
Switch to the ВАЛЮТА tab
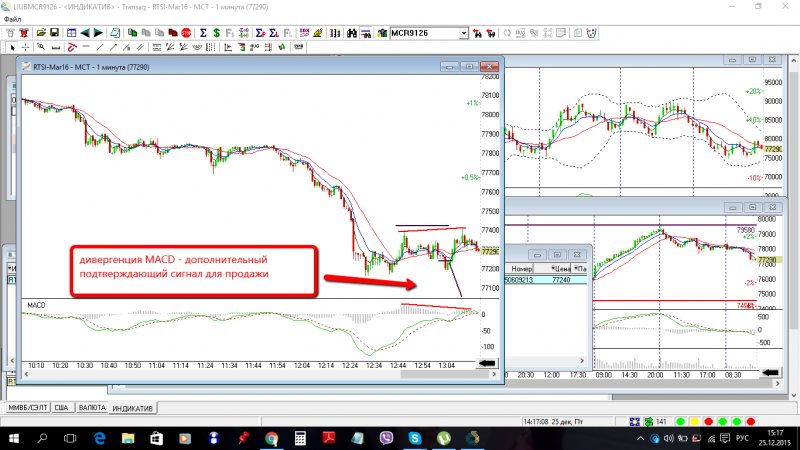pyautogui.click(x=92, y=408)
